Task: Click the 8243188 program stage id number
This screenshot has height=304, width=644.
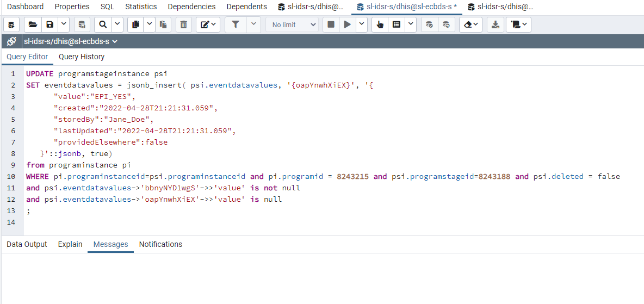Action: tap(494, 177)
